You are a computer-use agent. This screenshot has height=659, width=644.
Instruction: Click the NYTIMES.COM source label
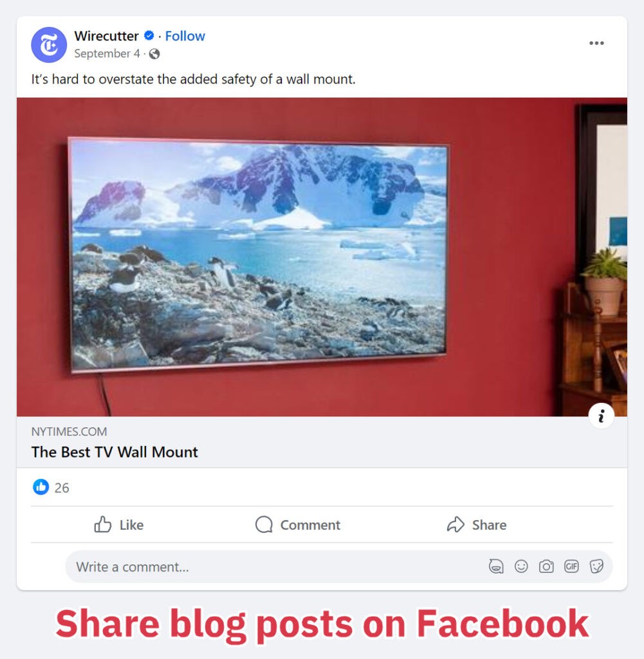click(x=69, y=432)
